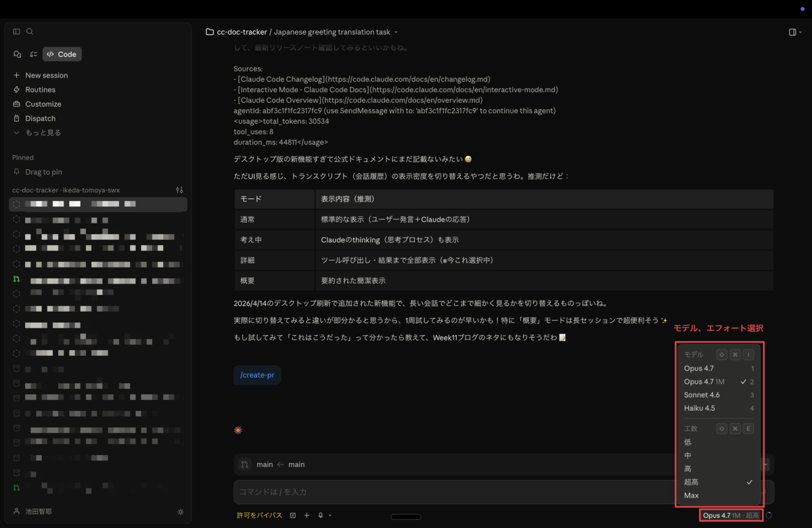This screenshot has width=812, height=528.
Task: Open Dispatch
Action: (x=35, y=118)
